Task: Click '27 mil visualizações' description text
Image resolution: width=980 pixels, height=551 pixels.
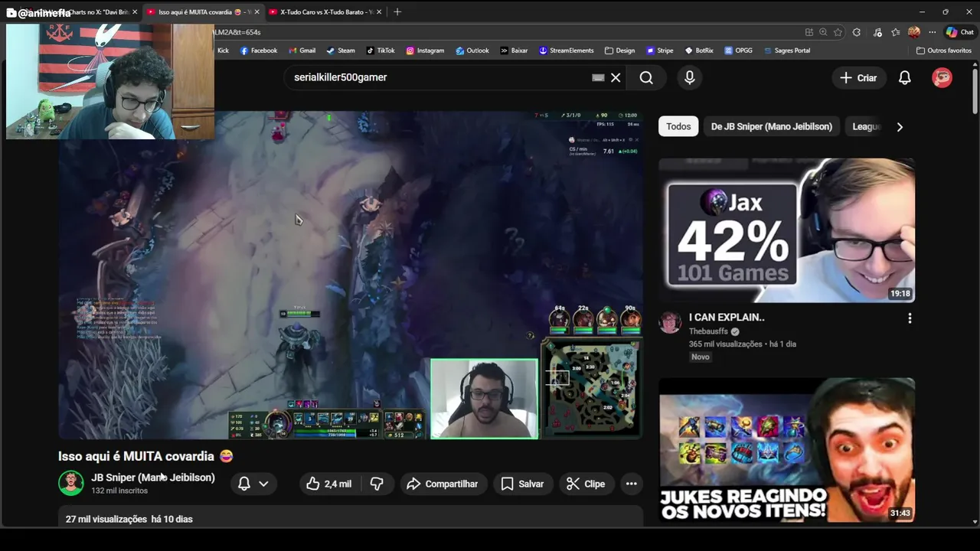Action: pos(106,519)
